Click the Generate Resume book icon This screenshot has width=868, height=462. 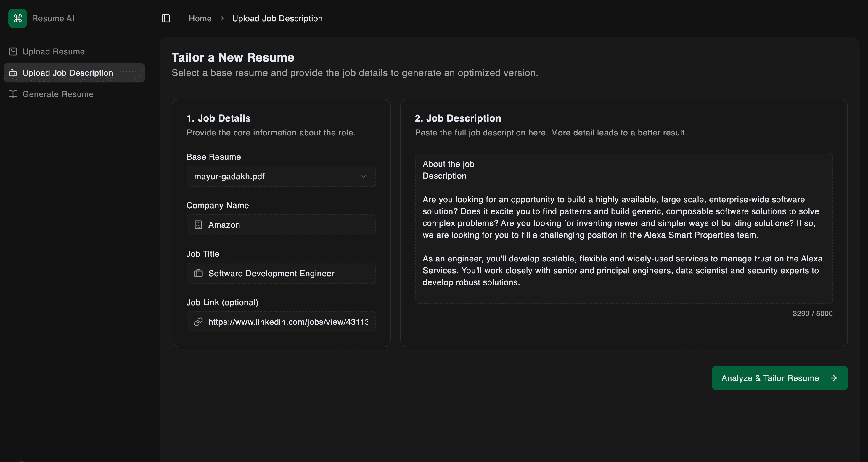[13, 94]
